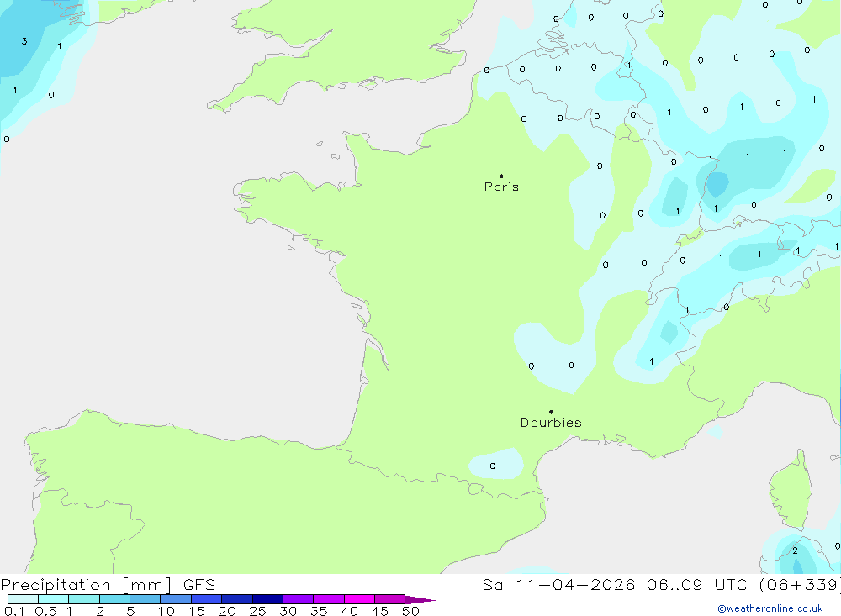Viewport: 841px width, 616px height.
Task: Click the 3 mm value over the Atlantic
Action: (24, 41)
